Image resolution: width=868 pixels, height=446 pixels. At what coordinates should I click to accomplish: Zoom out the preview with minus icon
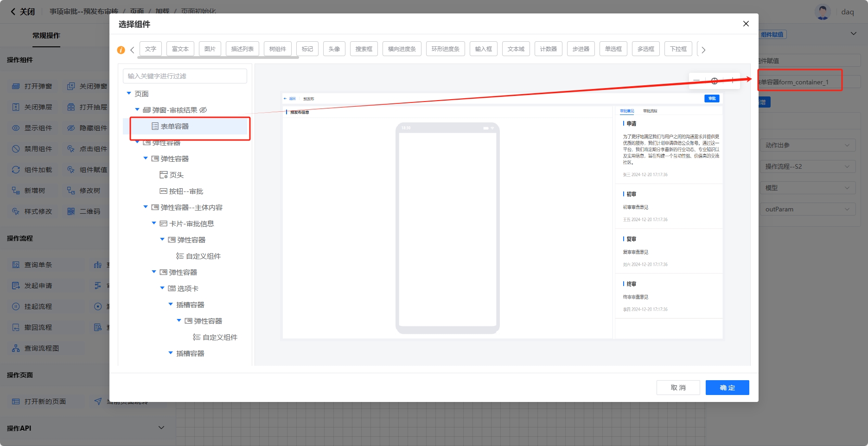[x=696, y=81]
